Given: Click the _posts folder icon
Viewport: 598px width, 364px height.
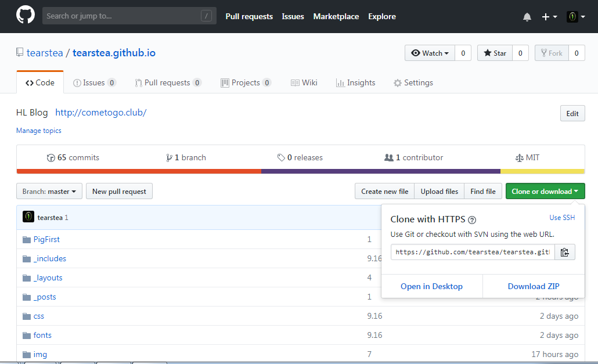Looking at the screenshot, I should pyautogui.click(x=26, y=297).
